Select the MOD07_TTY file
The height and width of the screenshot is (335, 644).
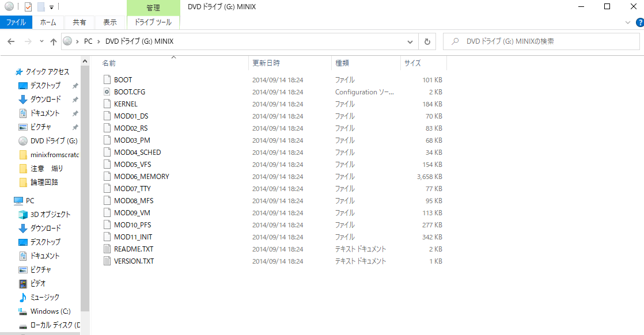point(132,189)
